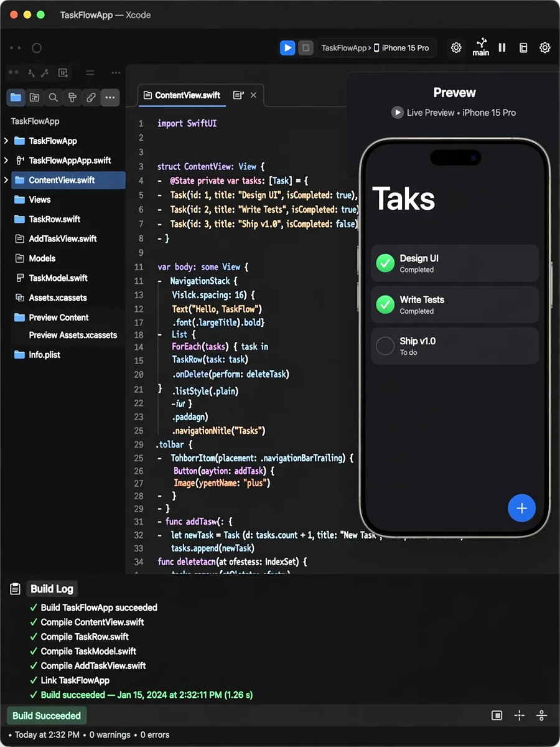This screenshot has height=747, width=560.
Task: Start Live Preview with the play icon
Action: pos(397,113)
